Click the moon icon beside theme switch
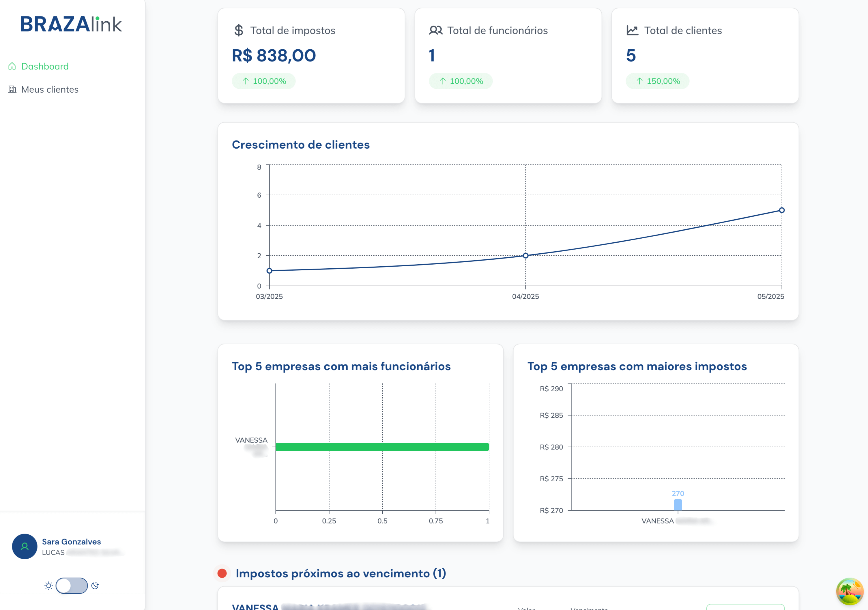The height and width of the screenshot is (610, 868). click(x=95, y=586)
